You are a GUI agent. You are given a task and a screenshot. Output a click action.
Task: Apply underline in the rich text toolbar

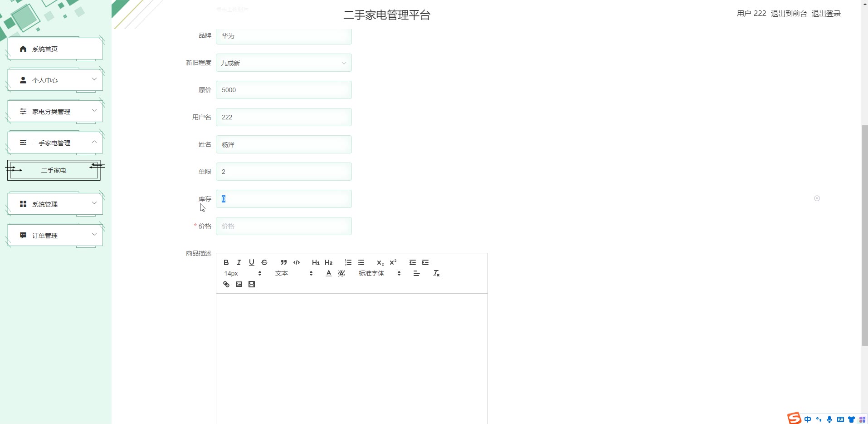[252, 262]
